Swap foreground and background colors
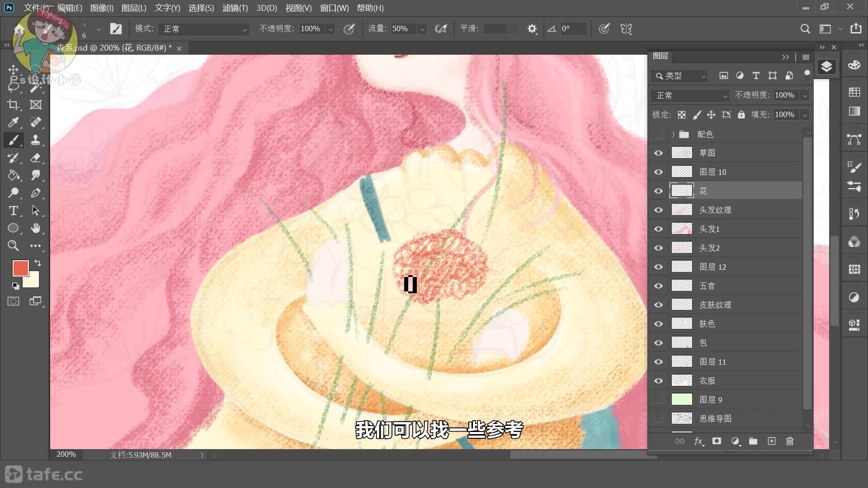Screen dimensions: 868x488 pyautogui.click(x=38, y=263)
